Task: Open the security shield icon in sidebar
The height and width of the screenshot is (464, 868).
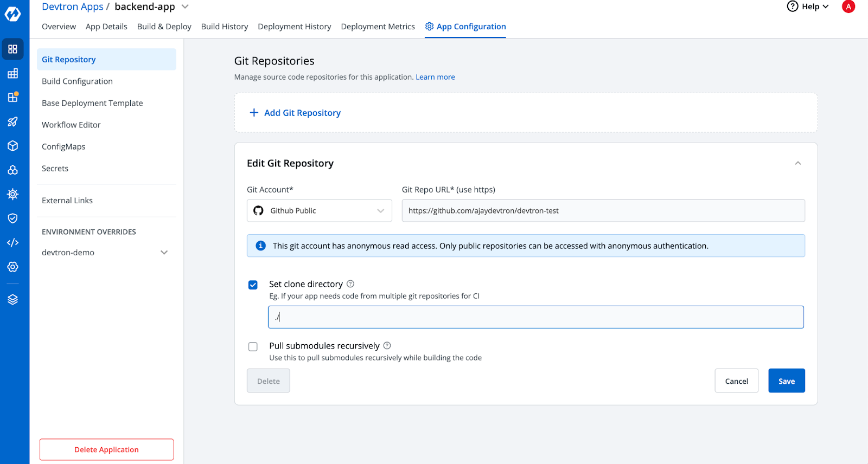Action: tap(12, 218)
